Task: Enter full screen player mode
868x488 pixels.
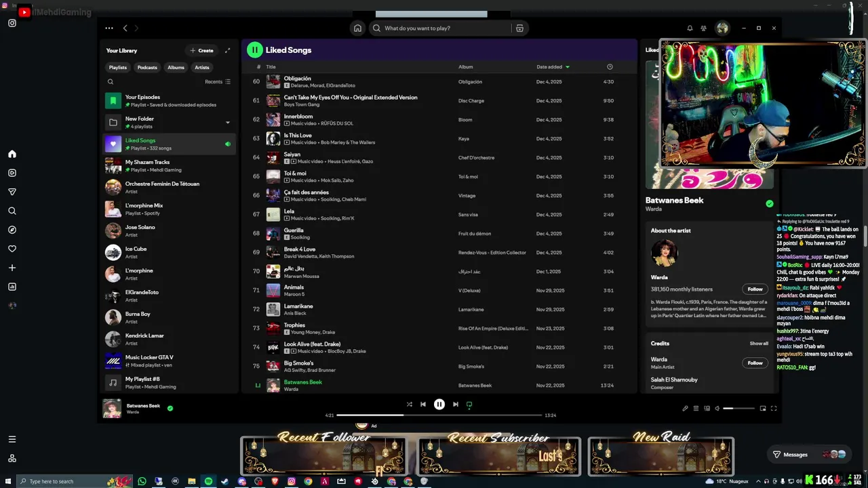Action: coord(774,409)
